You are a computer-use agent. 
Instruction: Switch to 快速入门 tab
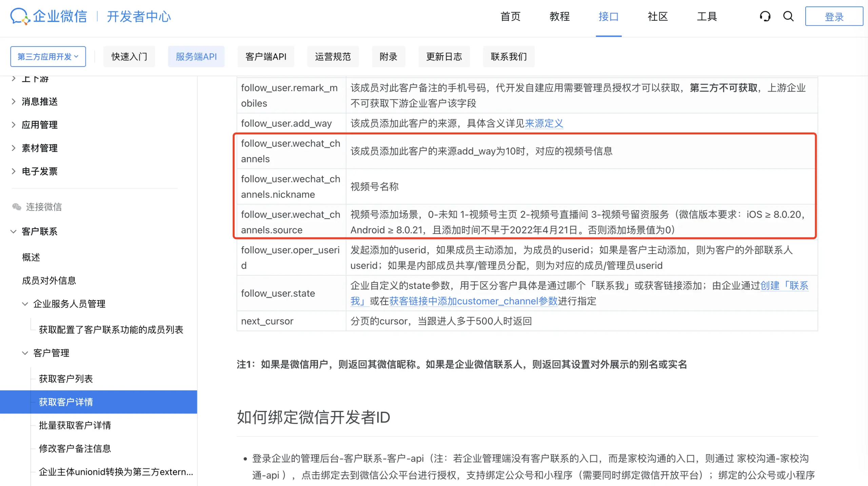pos(129,57)
